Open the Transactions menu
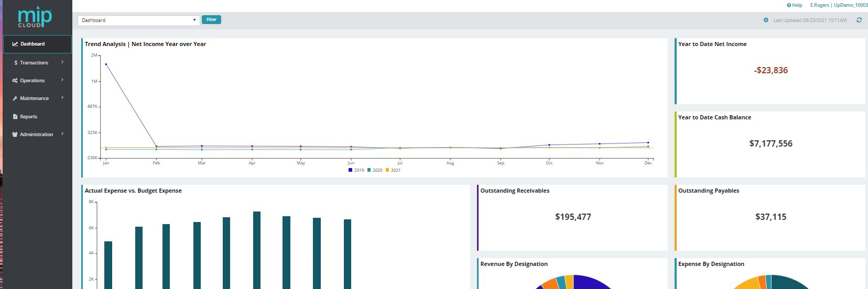 click(x=37, y=62)
